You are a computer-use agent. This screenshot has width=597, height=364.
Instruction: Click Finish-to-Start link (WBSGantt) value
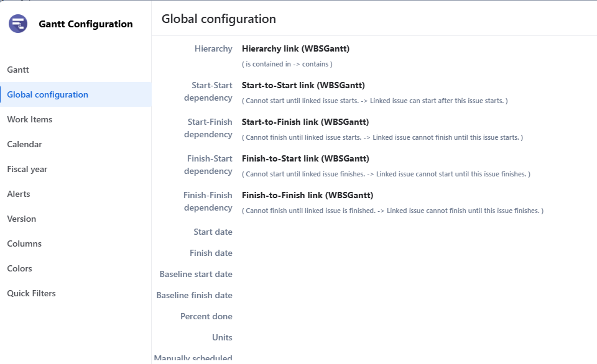tap(305, 158)
